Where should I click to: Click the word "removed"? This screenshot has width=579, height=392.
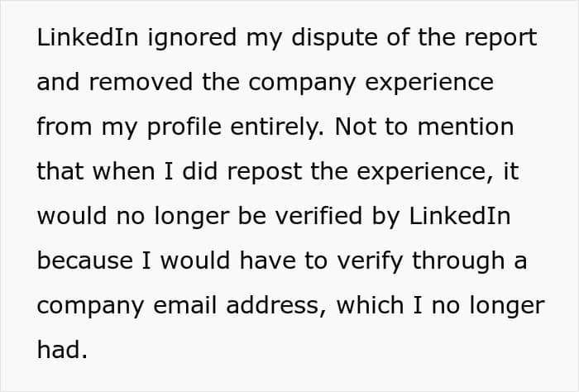(x=141, y=82)
